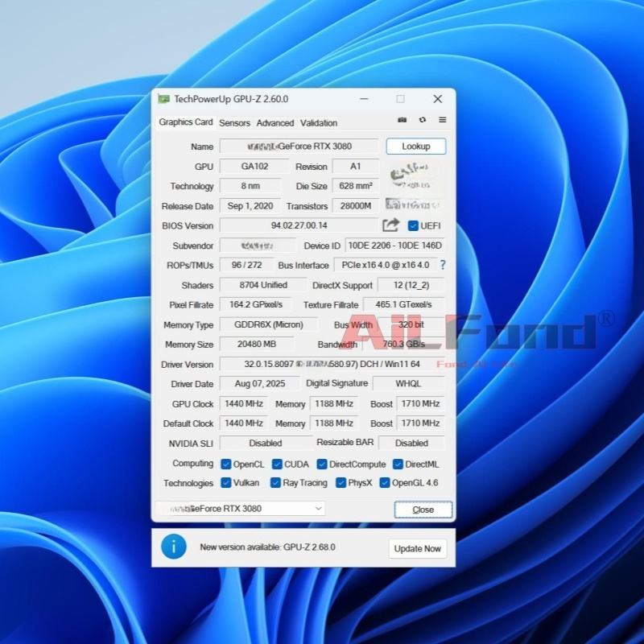The image size is (644, 644).
Task: Click the refresh icon in GPU-Z
Action: point(422,120)
